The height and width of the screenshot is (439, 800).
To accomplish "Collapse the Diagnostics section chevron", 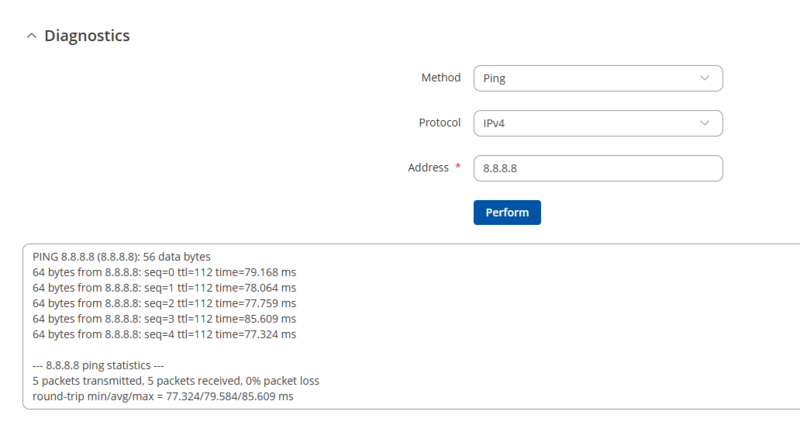I will pos(30,36).
